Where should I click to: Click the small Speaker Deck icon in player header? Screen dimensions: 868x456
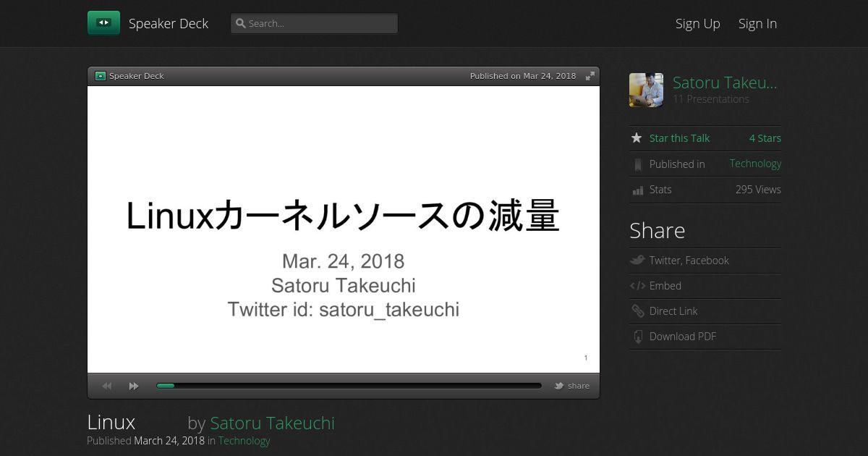101,76
